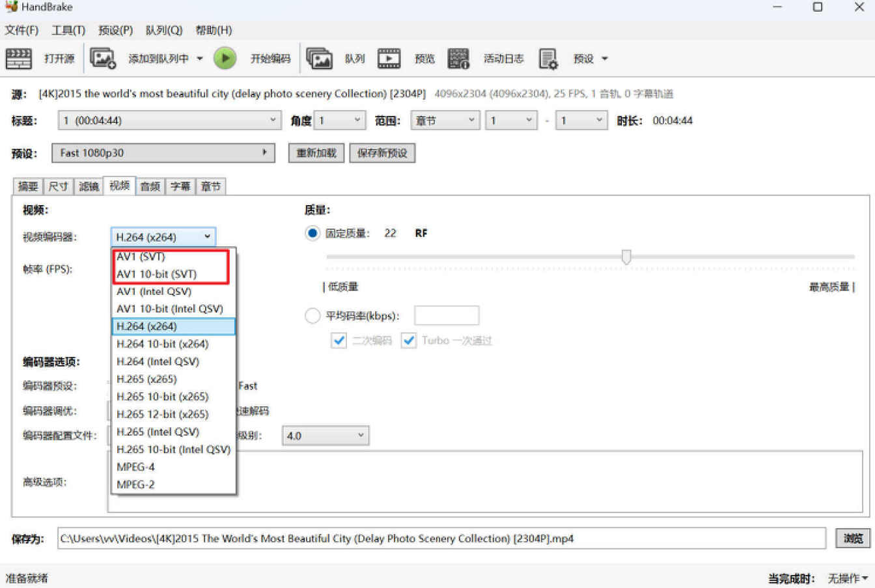Select H.265 10-bit (x265) encoder option
This screenshot has width=875, height=588.
[173, 397]
